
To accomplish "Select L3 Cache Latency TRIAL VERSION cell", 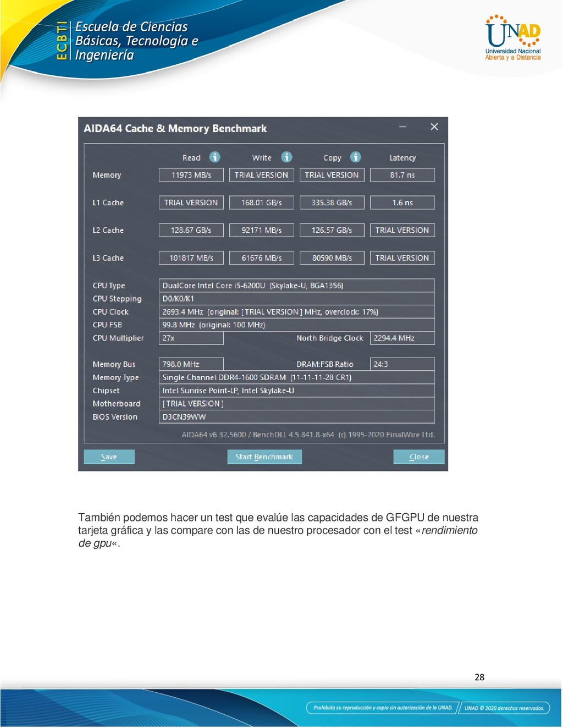I will (402, 258).
